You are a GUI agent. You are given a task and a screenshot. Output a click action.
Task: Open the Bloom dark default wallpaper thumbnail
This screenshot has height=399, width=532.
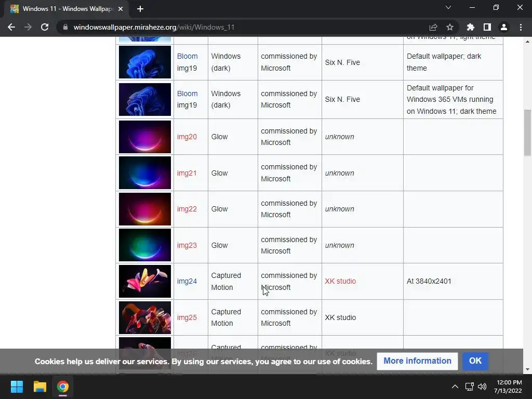click(145, 62)
